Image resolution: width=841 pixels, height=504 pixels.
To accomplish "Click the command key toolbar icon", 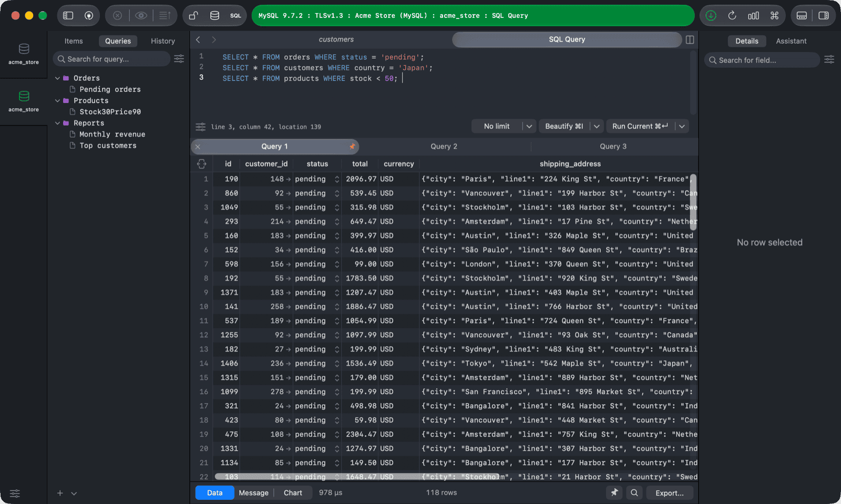I will point(774,16).
